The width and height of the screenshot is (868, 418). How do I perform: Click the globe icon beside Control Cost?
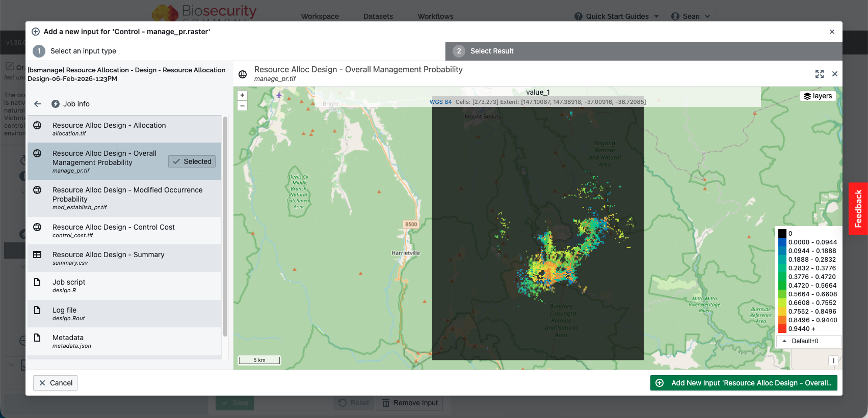click(37, 227)
